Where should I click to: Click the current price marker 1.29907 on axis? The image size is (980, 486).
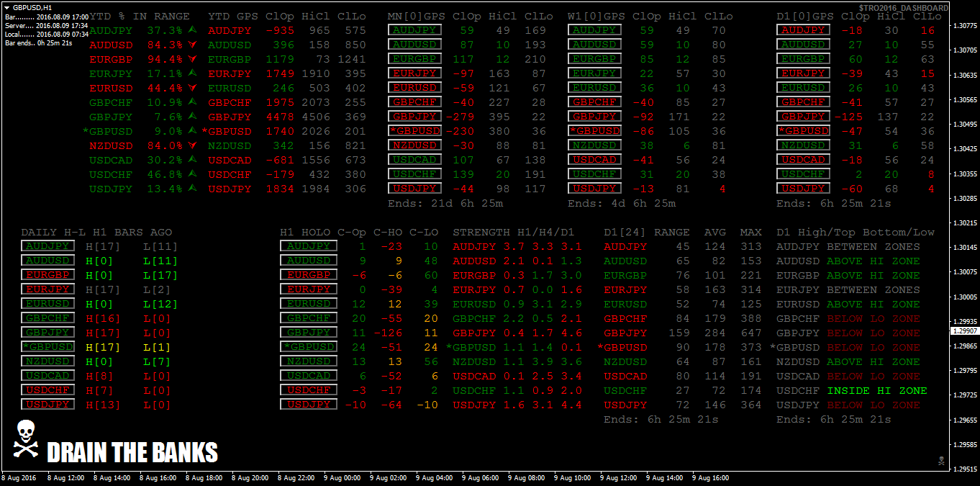(964, 331)
